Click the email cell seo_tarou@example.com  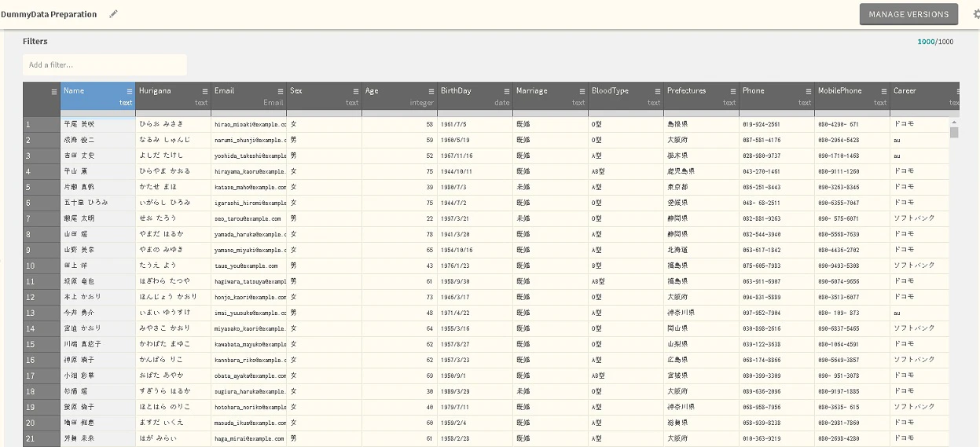(249, 218)
